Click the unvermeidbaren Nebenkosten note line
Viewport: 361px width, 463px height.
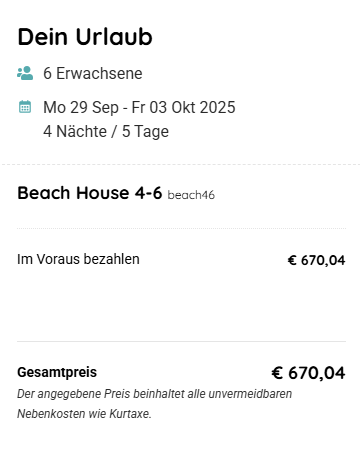[x=155, y=404]
